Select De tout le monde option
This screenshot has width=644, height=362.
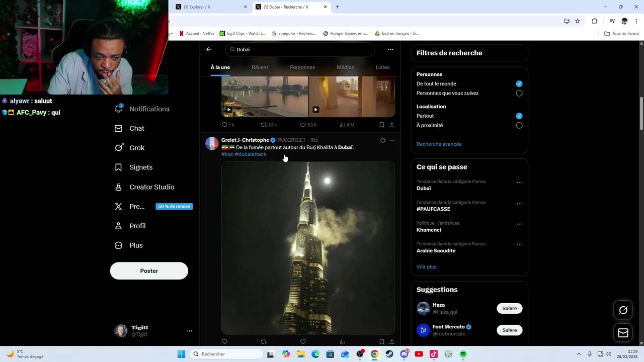click(x=519, y=84)
